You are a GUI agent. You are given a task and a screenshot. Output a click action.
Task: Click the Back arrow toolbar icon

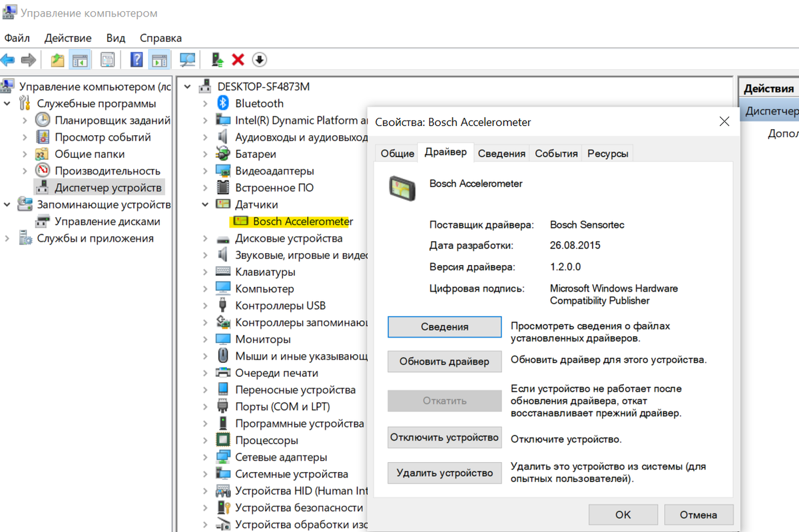(7, 60)
